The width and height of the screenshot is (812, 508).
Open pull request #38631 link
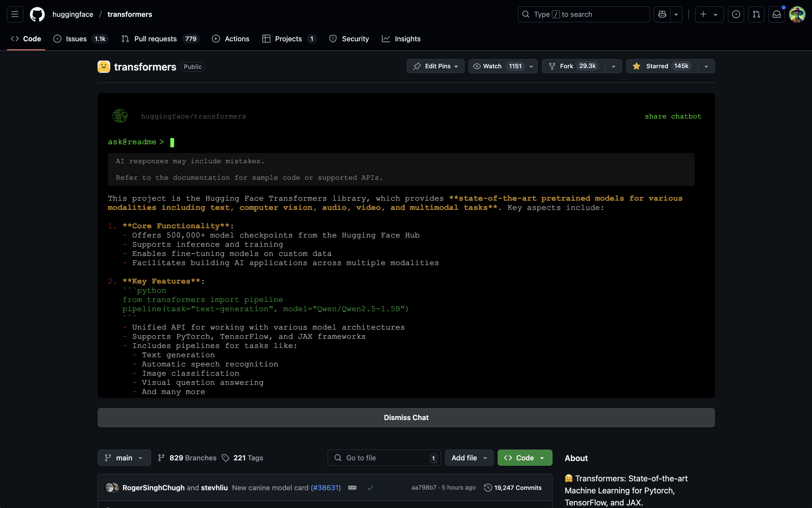pyautogui.click(x=326, y=487)
